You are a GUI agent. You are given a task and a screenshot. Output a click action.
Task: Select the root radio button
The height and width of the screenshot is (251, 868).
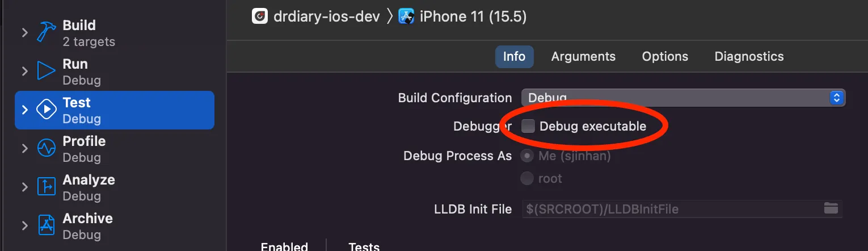click(x=528, y=178)
